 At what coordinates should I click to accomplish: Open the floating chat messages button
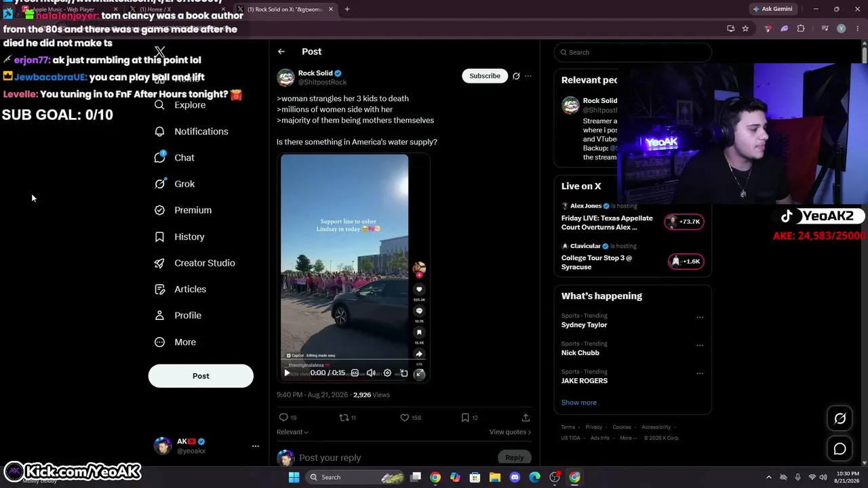[840, 449]
